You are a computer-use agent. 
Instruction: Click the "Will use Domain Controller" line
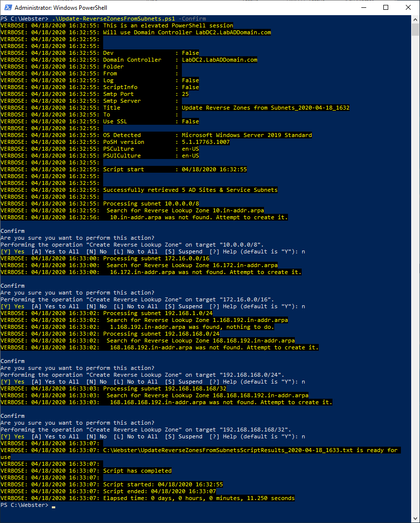[187, 32]
